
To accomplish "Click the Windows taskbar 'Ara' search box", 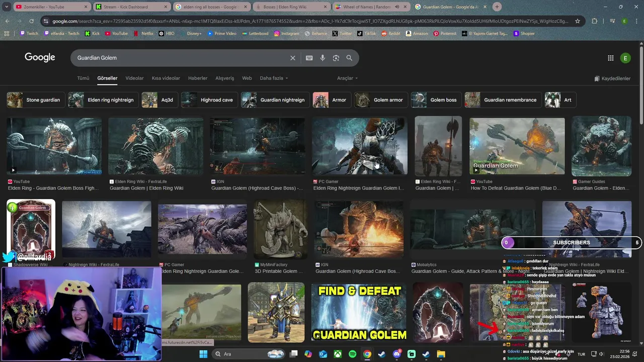I will pyautogui.click(x=249, y=354).
